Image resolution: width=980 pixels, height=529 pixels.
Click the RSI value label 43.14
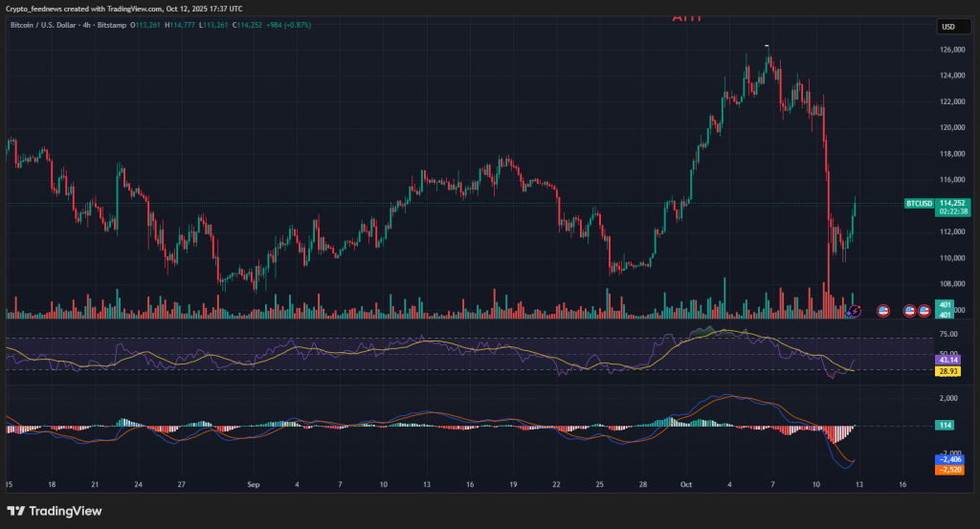point(948,360)
